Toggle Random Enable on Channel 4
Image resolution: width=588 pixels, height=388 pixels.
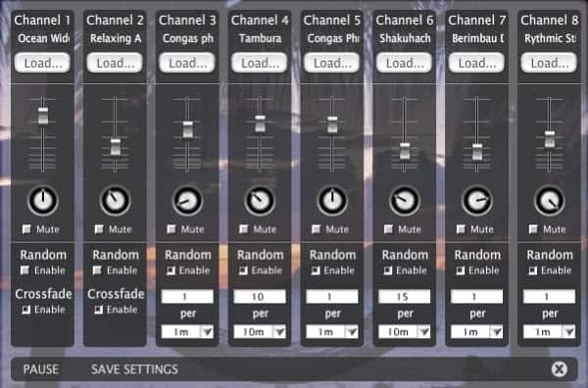point(243,270)
